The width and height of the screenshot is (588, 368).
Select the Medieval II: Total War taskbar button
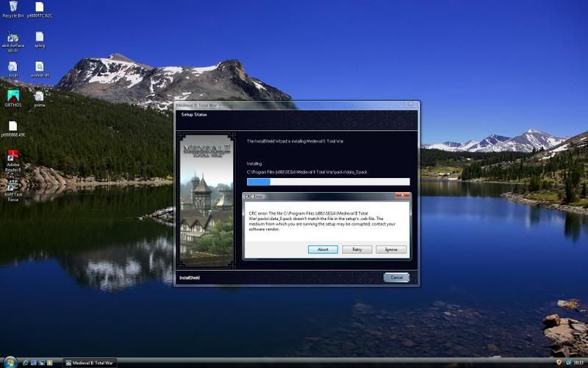89,363
